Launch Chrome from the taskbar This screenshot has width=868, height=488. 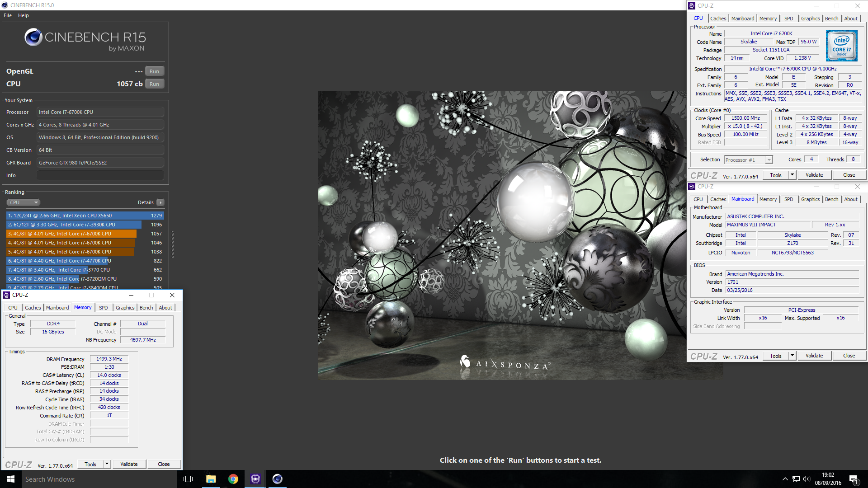233,479
